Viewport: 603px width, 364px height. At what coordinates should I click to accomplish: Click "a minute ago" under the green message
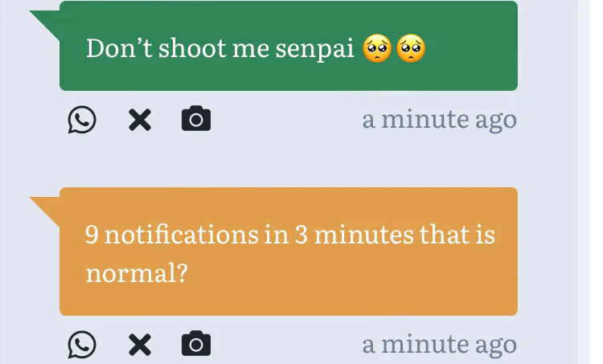pyautogui.click(x=439, y=120)
